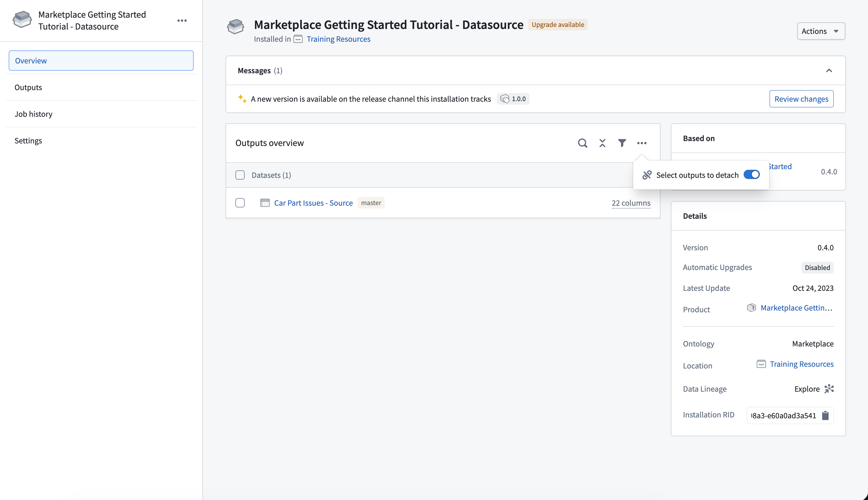The height and width of the screenshot is (500, 868).
Task: Check the Datasets (1) group checkbox
Action: coord(240,175)
